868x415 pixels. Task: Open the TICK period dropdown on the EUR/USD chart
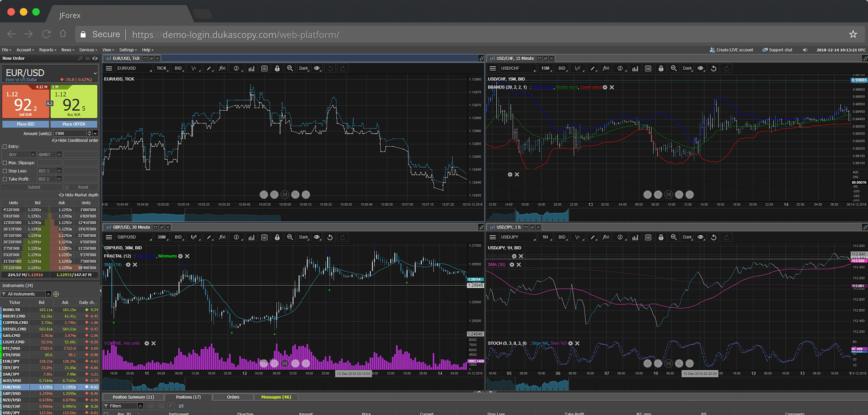pyautogui.click(x=162, y=69)
